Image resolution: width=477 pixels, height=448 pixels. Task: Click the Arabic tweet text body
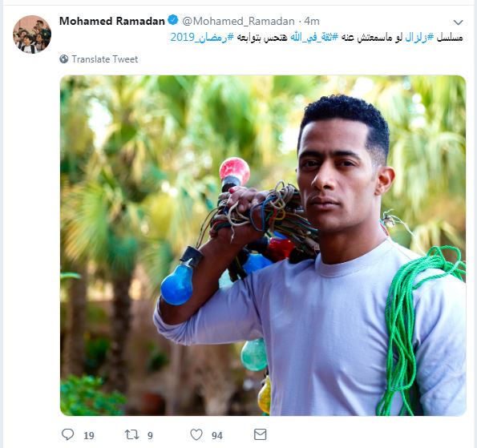[317, 38]
